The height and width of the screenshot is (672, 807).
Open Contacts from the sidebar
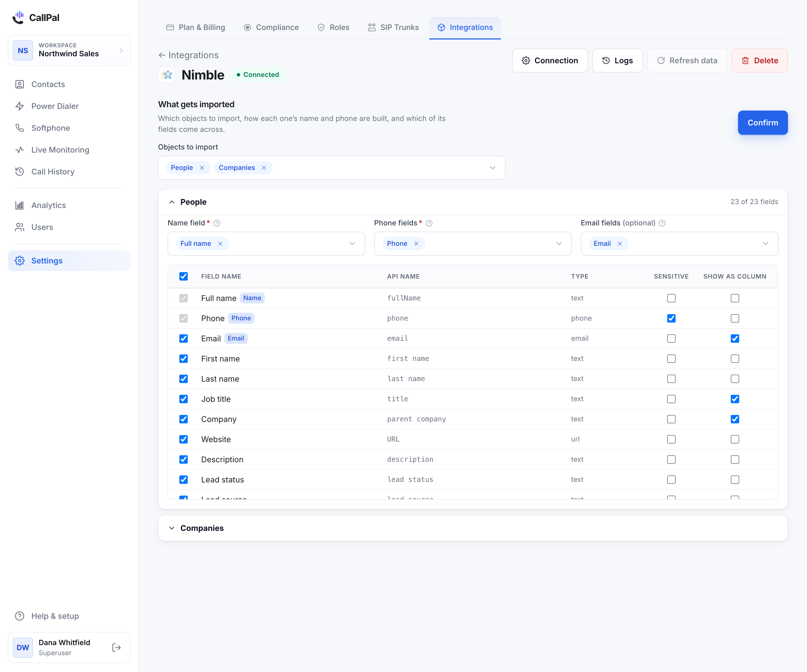[69, 84]
